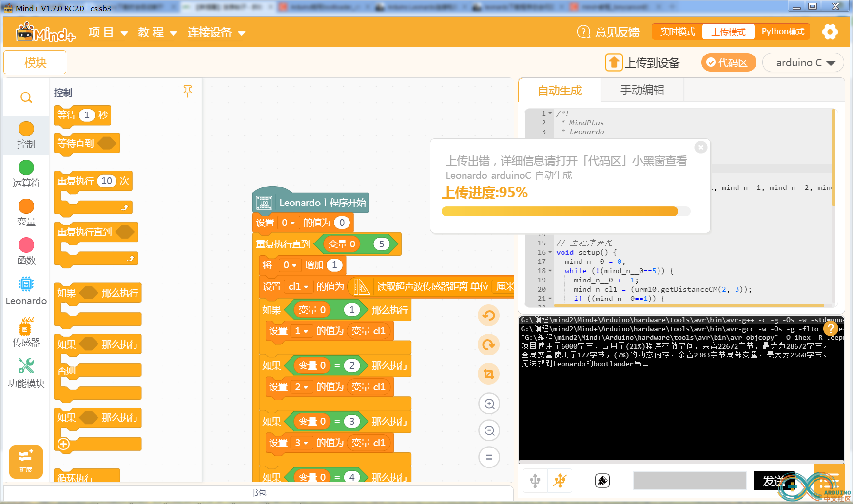853x504 pixels.
Task: Collapse code fold at line 18 while
Action: pos(550,271)
